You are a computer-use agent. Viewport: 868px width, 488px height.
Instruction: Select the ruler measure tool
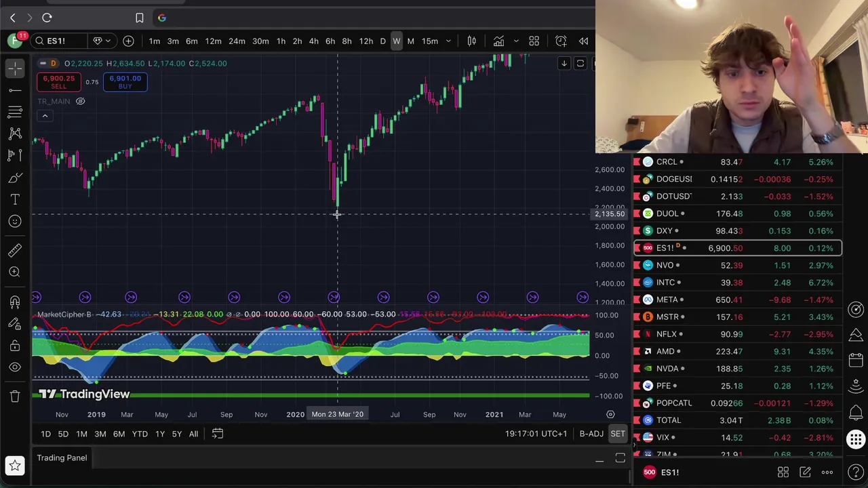[x=15, y=250]
